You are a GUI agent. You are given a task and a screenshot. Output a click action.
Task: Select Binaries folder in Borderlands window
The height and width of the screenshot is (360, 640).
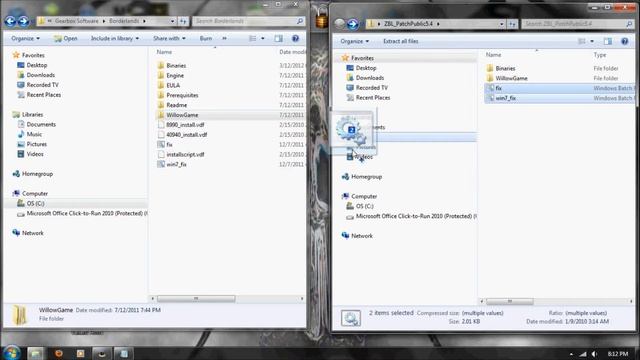click(x=176, y=65)
